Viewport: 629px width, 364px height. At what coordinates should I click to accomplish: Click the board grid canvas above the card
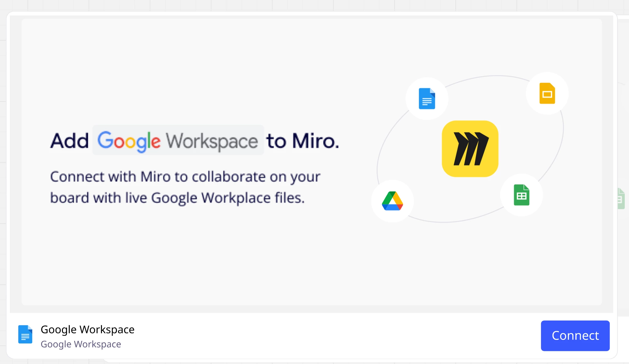coord(298,5)
